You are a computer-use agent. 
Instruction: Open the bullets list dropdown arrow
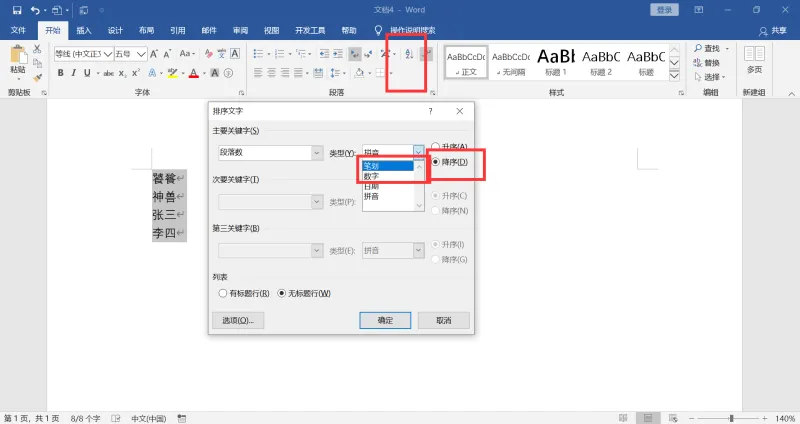268,54
